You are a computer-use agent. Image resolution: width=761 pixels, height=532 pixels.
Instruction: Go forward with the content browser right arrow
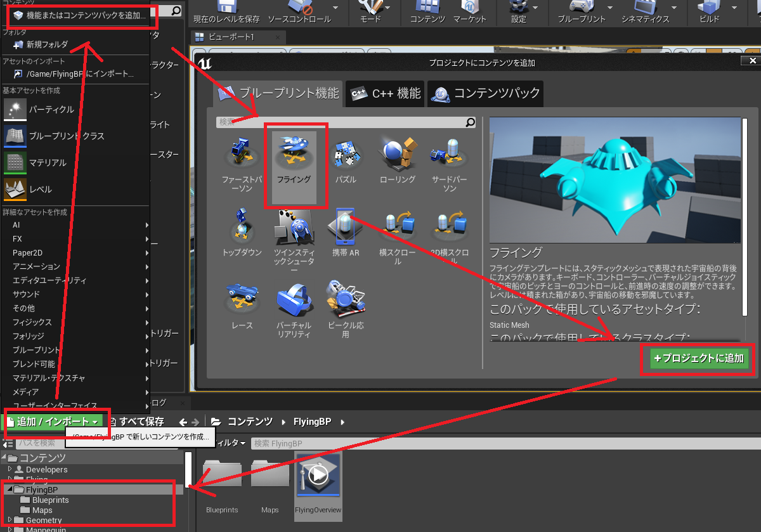195,422
